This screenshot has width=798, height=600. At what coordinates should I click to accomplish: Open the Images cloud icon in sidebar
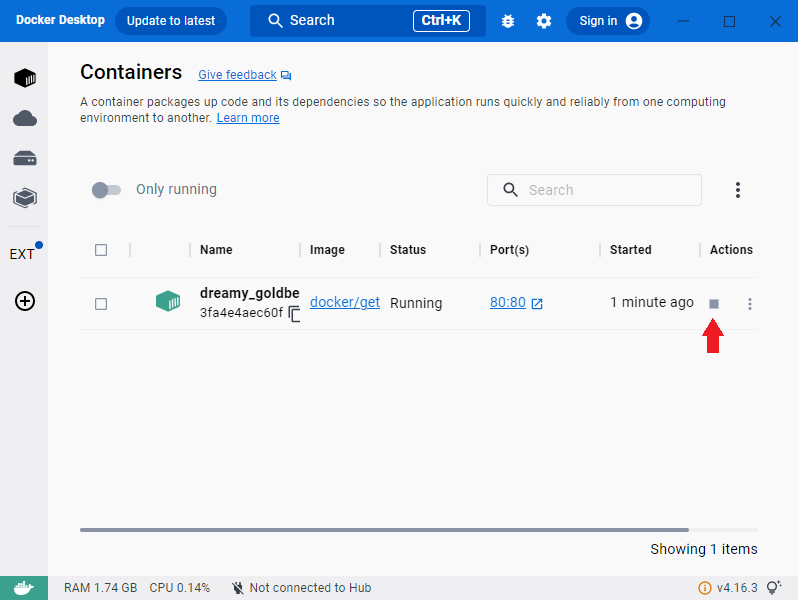(24, 118)
